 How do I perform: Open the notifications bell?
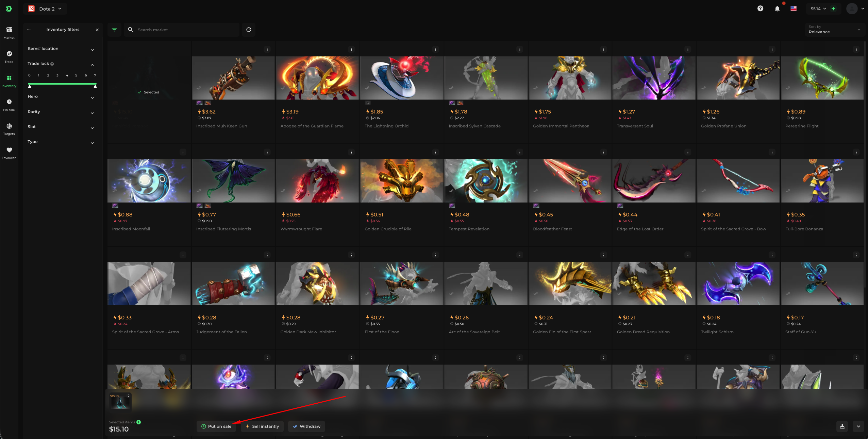pyautogui.click(x=777, y=8)
